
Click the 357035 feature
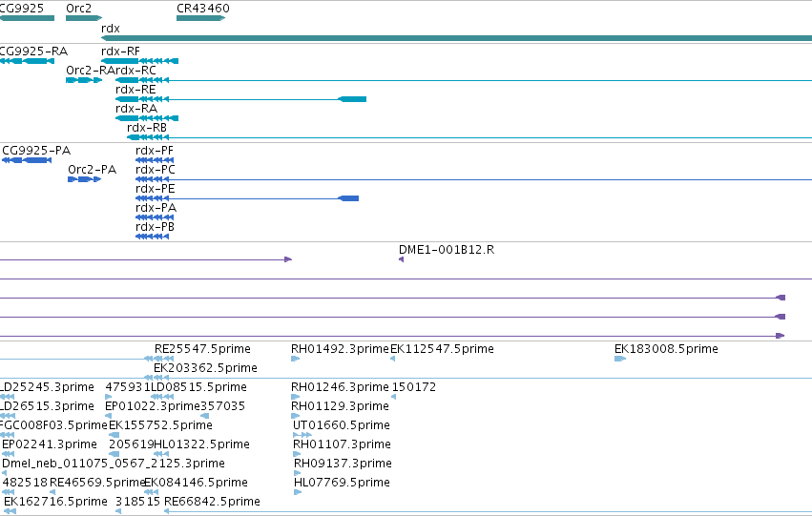click(x=204, y=416)
